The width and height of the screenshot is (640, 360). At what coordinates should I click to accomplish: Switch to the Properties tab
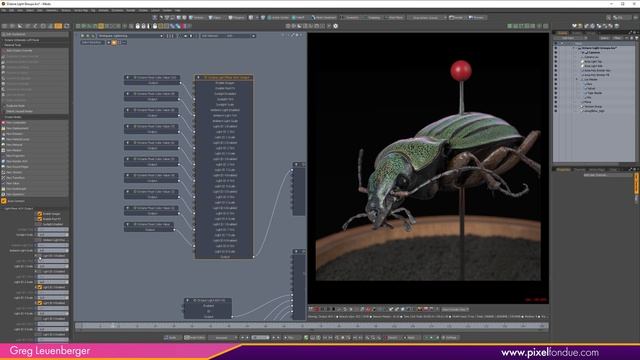pyautogui.click(x=564, y=169)
